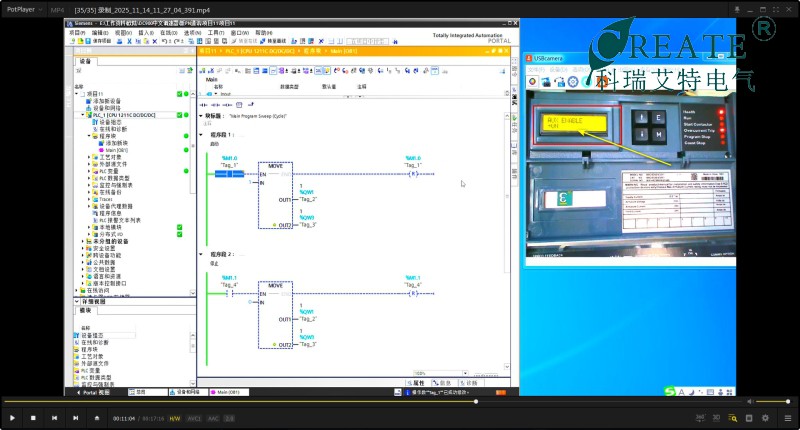Image resolution: width=800 pixels, height=430 pixels.
Task: Select 添加新设备 in project tree
Action: (x=103, y=101)
